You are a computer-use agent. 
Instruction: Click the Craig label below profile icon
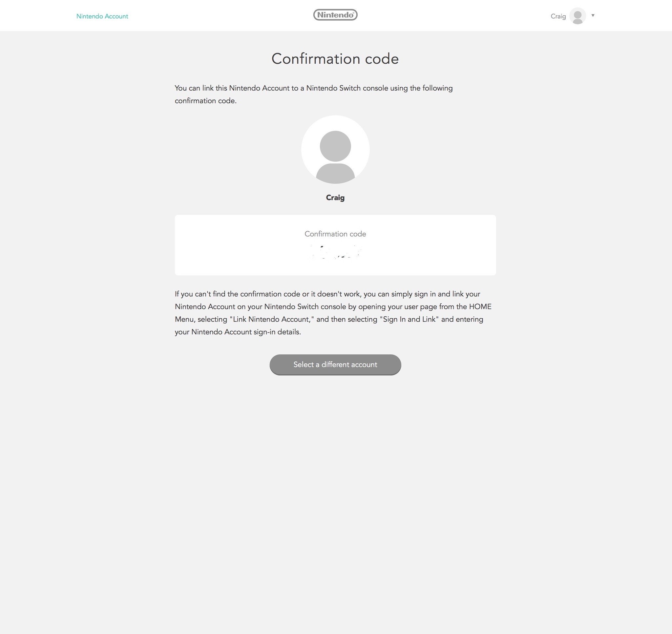(335, 198)
